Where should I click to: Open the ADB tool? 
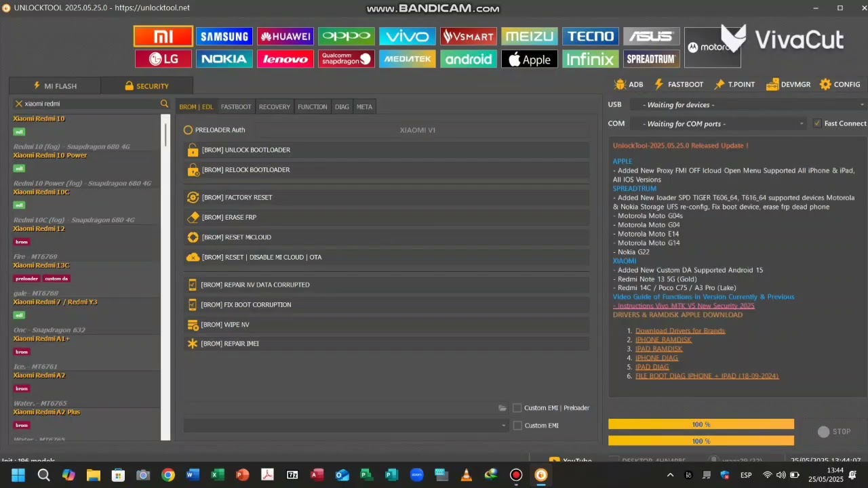point(629,85)
